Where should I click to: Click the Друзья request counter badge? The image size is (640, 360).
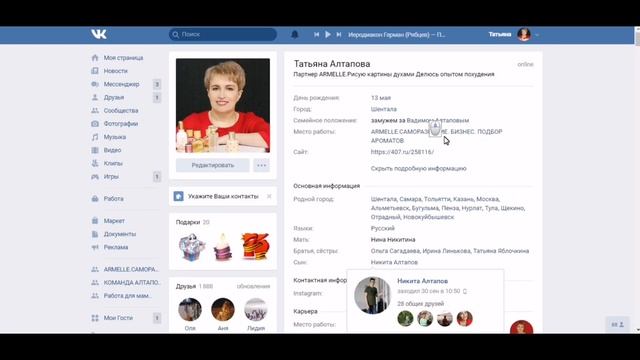pyautogui.click(x=157, y=98)
